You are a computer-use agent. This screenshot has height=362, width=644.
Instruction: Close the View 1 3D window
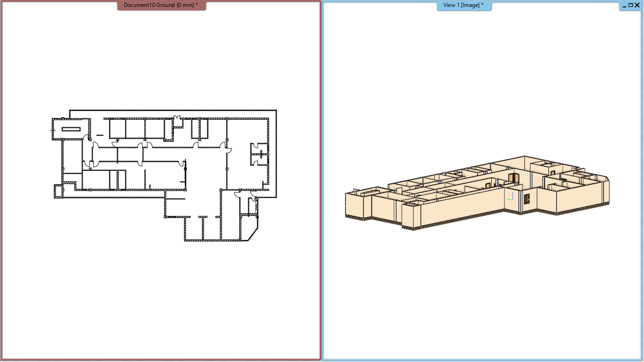637,6
